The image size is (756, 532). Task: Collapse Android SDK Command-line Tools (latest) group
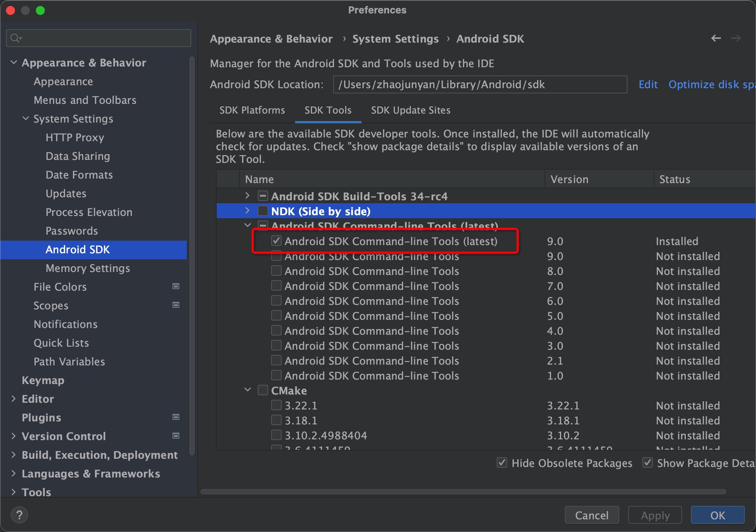point(247,225)
